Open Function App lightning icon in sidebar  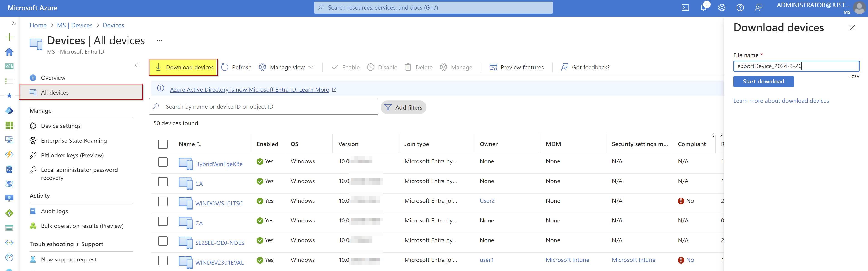[x=10, y=154]
